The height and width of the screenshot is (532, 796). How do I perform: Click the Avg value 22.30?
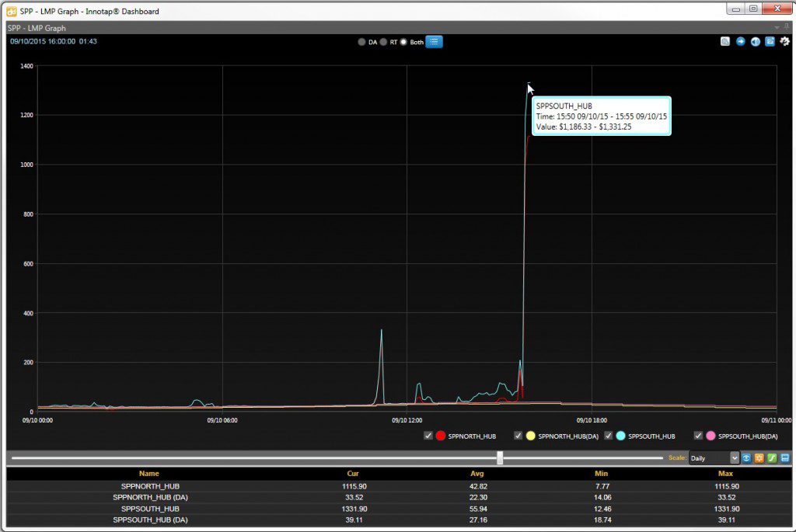[x=478, y=497]
